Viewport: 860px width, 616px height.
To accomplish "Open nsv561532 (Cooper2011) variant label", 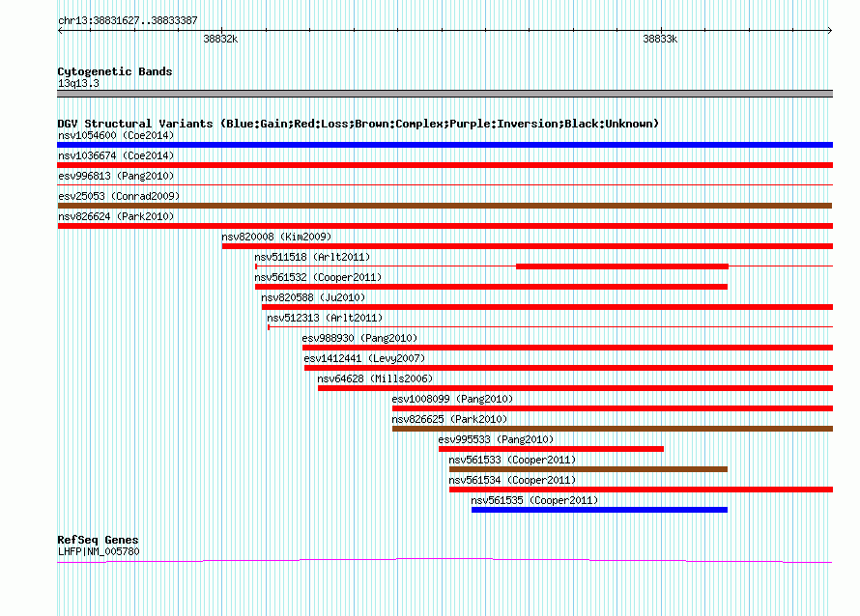I will pos(318,277).
